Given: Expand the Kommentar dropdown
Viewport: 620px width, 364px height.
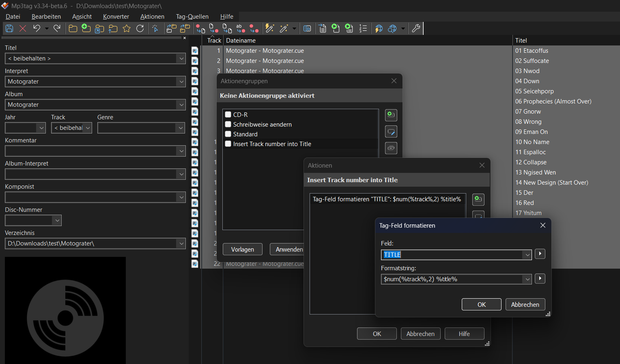Looking at the screenshot, I should click(181, 151).
